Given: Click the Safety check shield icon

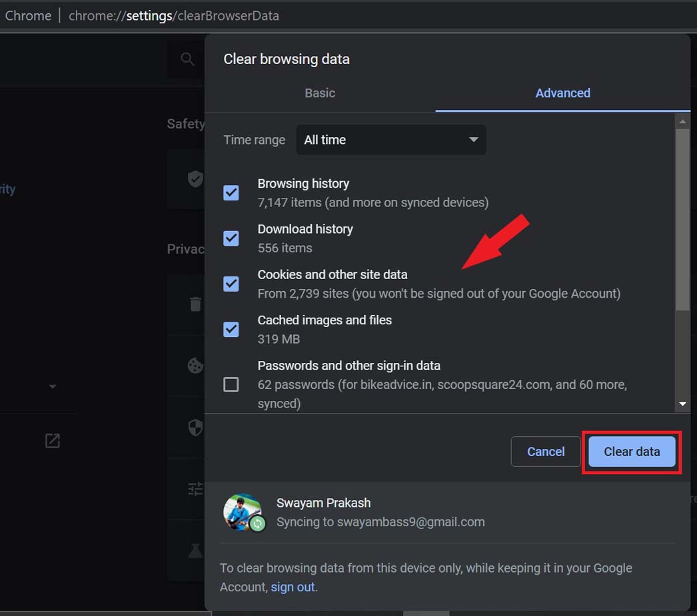Looking at the screenshot, I should point(195,178).
